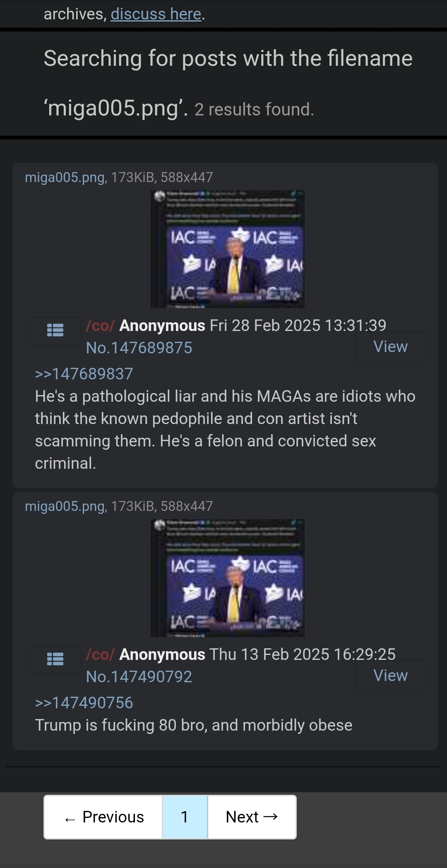This screenshot has width=447, height=868.
Task: Open first miga005.png filename link
Action: [x=65, y=177]
